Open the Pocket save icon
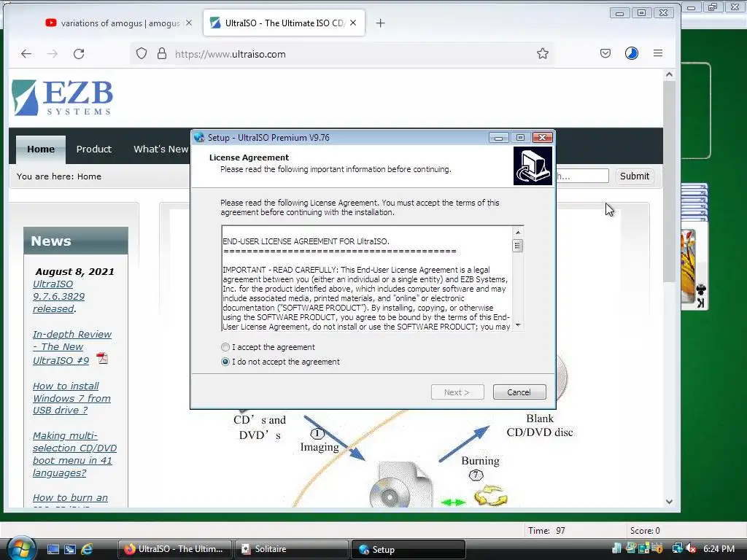The width and height of the screenshot is (747, 560). pos(605,53)
